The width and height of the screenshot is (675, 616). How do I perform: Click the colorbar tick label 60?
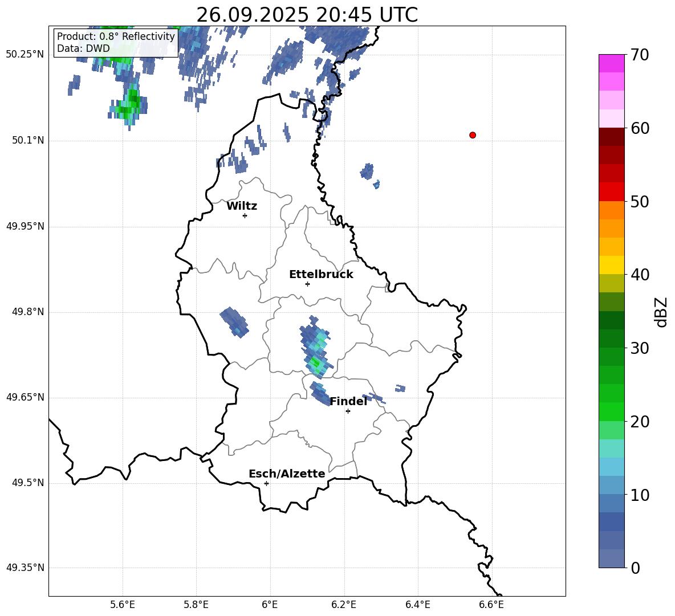click(640, 128)
